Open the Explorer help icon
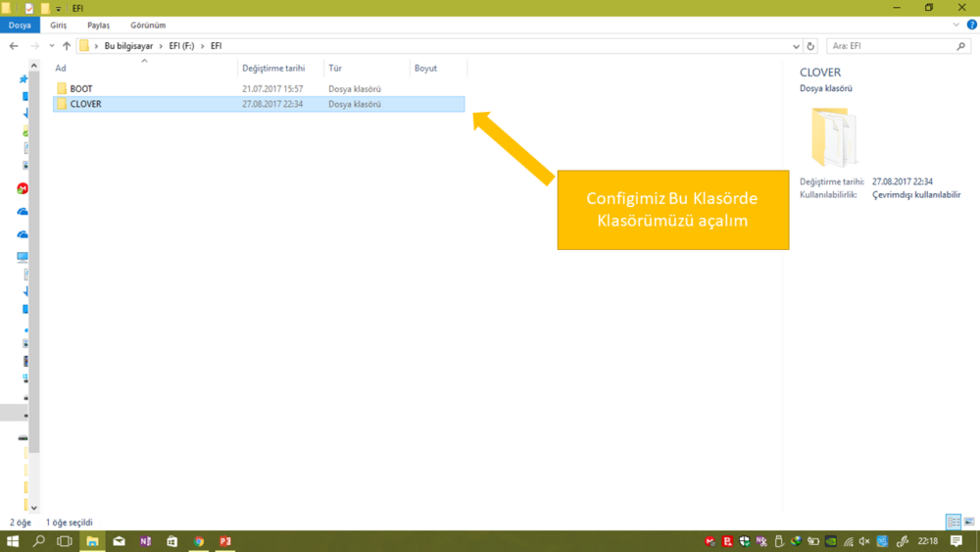This screenshot has height=552, width=980. point(971,25)
